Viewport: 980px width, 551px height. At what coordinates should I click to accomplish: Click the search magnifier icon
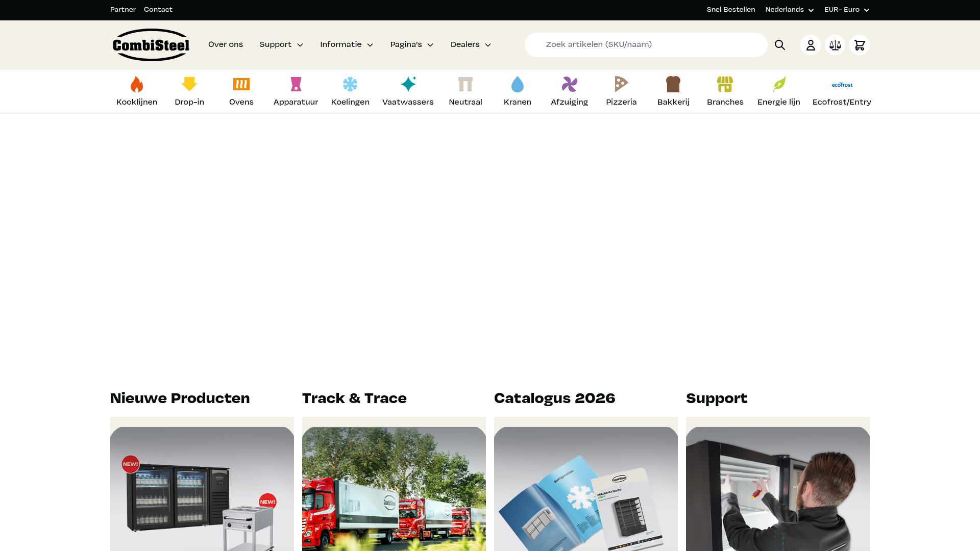pos(780,45)
